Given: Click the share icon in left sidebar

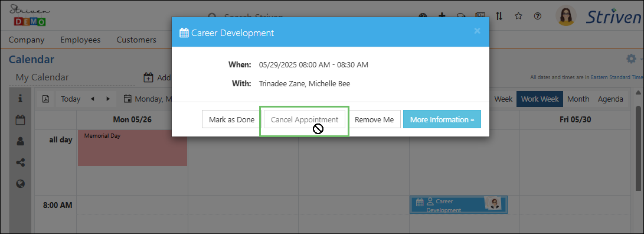Looking at the screenshot, I should tap(20, 162).
